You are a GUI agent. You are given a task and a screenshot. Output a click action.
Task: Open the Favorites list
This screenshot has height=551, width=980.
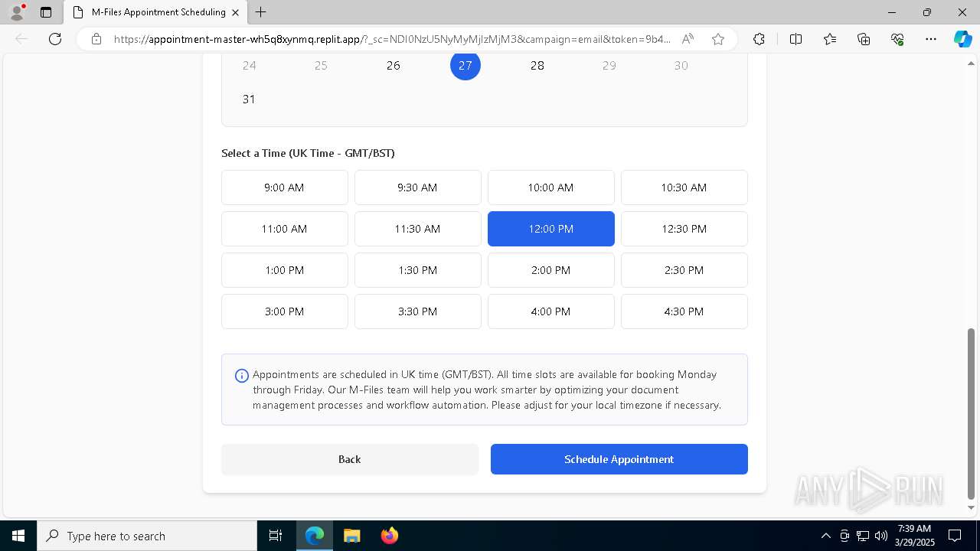pos(830,39)
